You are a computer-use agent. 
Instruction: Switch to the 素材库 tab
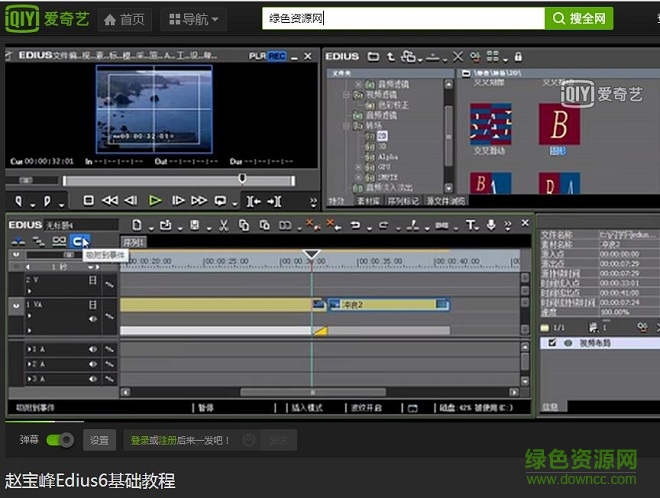(369, 200)
